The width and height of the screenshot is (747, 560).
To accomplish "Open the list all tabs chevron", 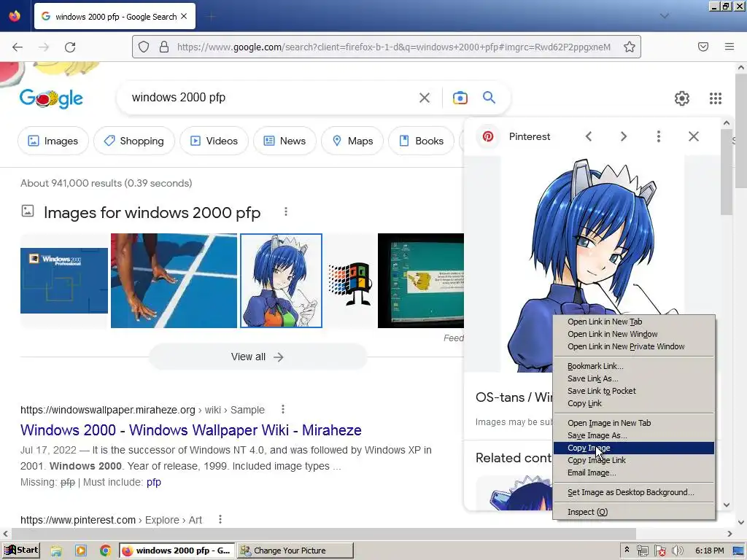I will coord(665,16).
